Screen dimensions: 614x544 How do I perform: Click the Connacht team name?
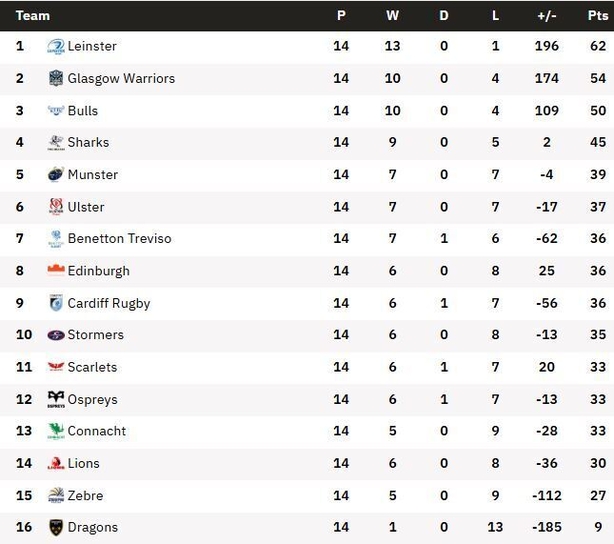point(97,431)
